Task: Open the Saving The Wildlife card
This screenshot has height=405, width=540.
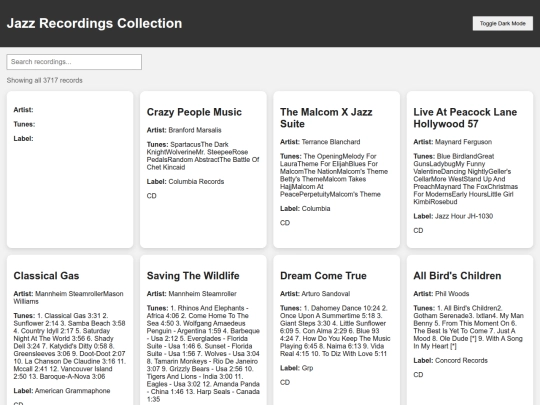Action: tap(203, 330)
